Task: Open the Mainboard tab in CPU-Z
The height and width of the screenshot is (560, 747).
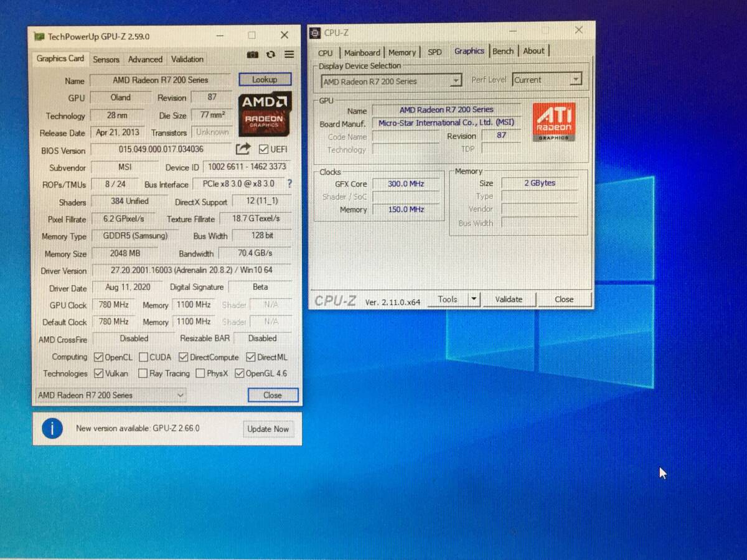Action: click(x=362, y=53)
